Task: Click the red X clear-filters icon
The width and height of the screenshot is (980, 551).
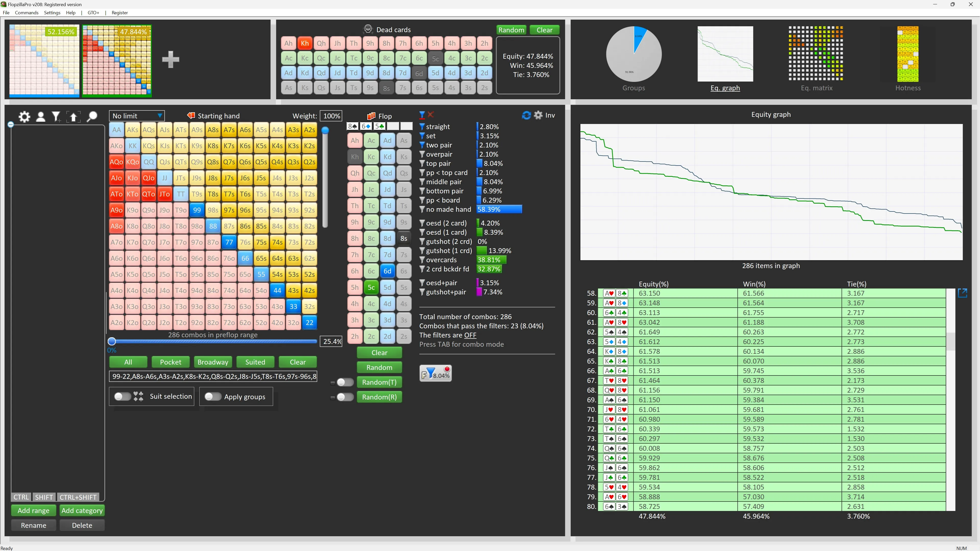Action: pos(431,114)
